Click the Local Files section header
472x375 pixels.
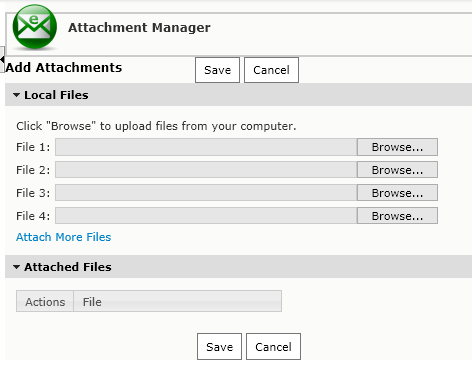238,95
